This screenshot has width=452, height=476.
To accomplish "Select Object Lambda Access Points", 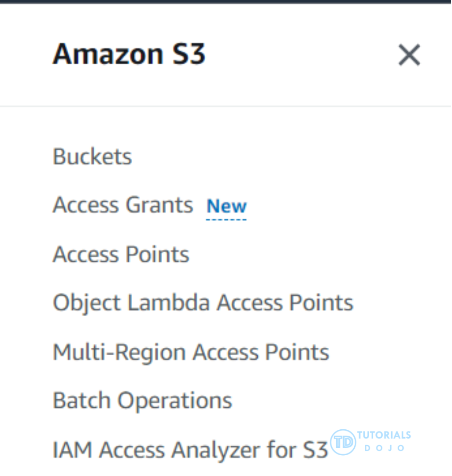I will (x=203, y=303).
